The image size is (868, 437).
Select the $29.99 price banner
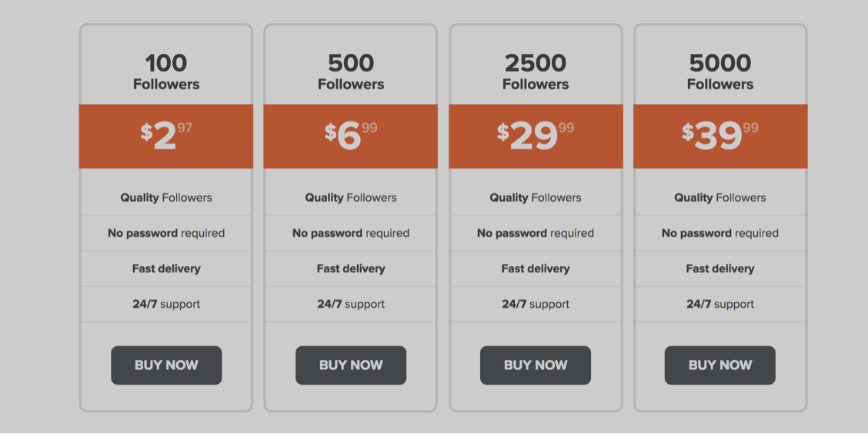point(536,136)
